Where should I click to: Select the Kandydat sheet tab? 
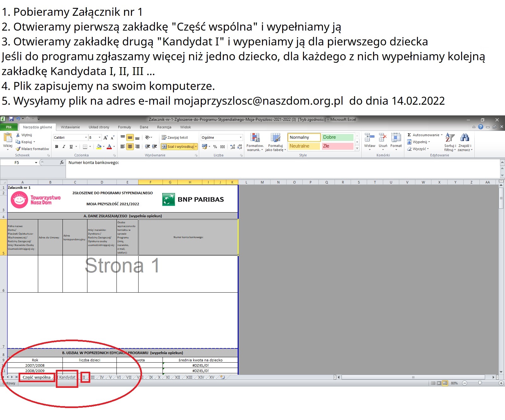[68, 377]
